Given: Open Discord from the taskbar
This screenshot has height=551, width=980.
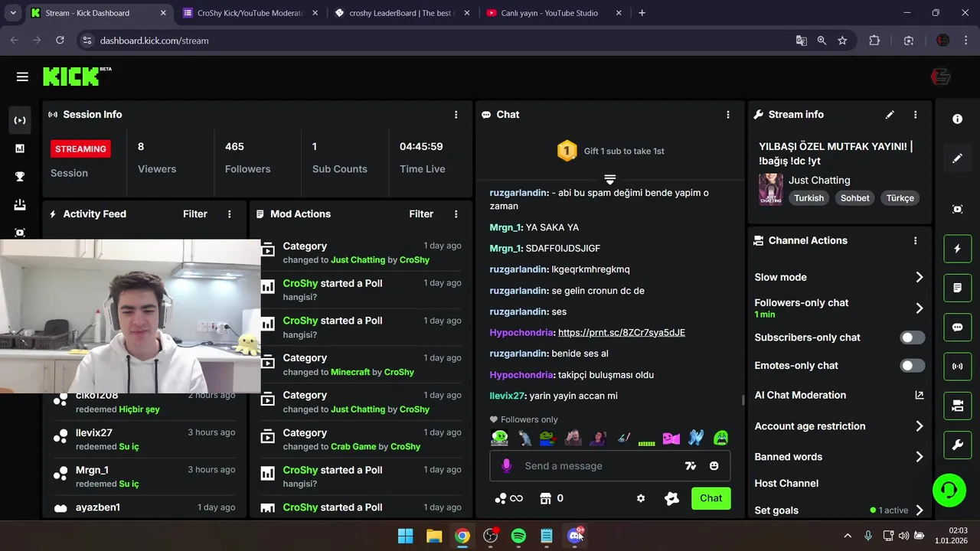Looking at the screenshot, I should [x=575, y=536].
